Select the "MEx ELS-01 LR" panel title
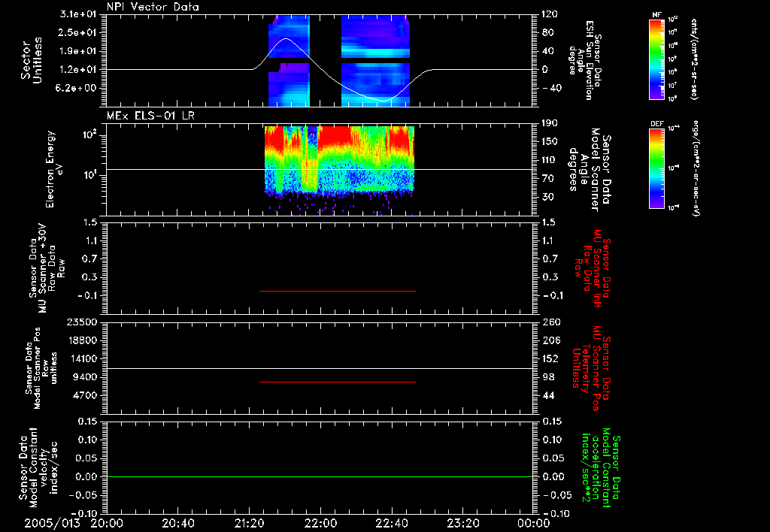 pyautogui.click(x=150, y=116)
